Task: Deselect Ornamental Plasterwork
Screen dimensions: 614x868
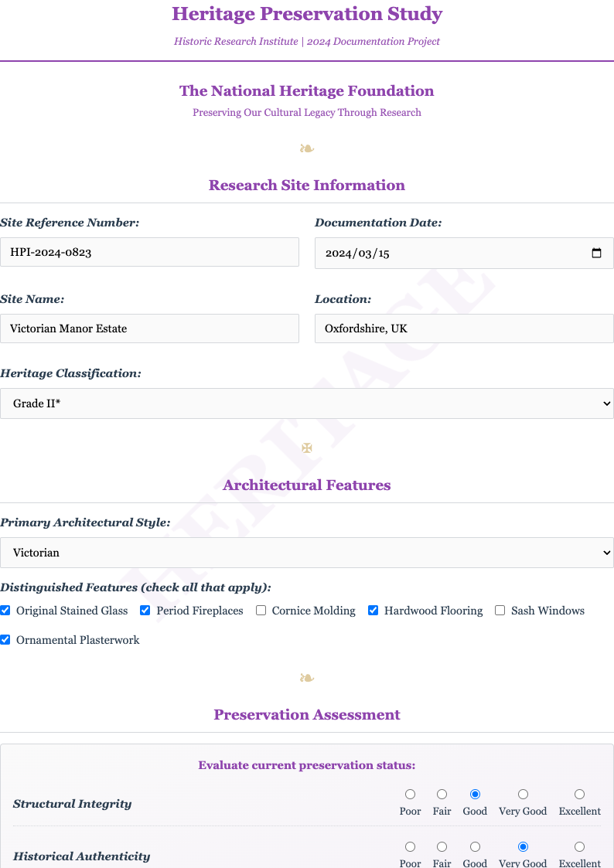Action: pos(5,639)
